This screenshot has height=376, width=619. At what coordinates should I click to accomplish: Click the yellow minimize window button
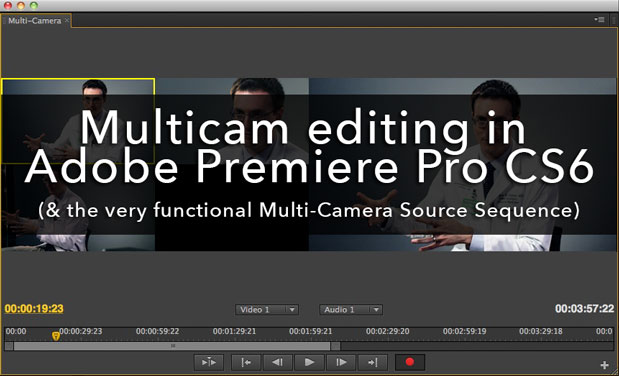[x=21, y=6]
